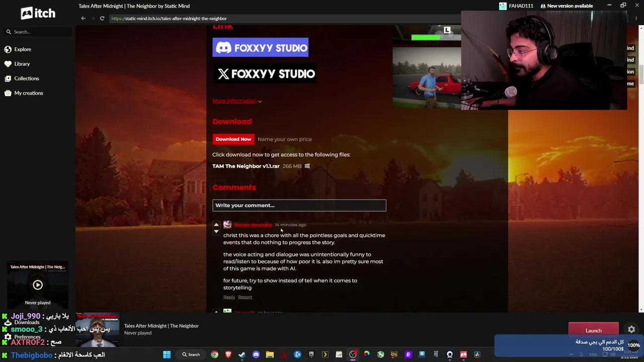
Task: Click the FAHAD111 user avatar
Action: point(503,6)
